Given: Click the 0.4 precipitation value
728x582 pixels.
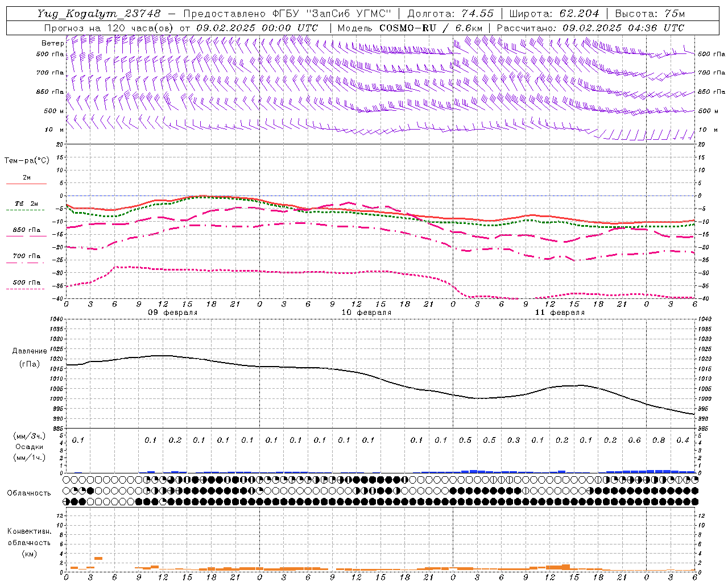Looking at the screenshot, I should click(682, 440).
